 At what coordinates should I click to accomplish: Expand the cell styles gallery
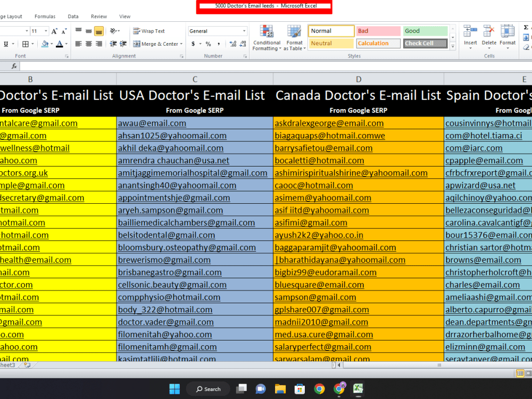453,47
